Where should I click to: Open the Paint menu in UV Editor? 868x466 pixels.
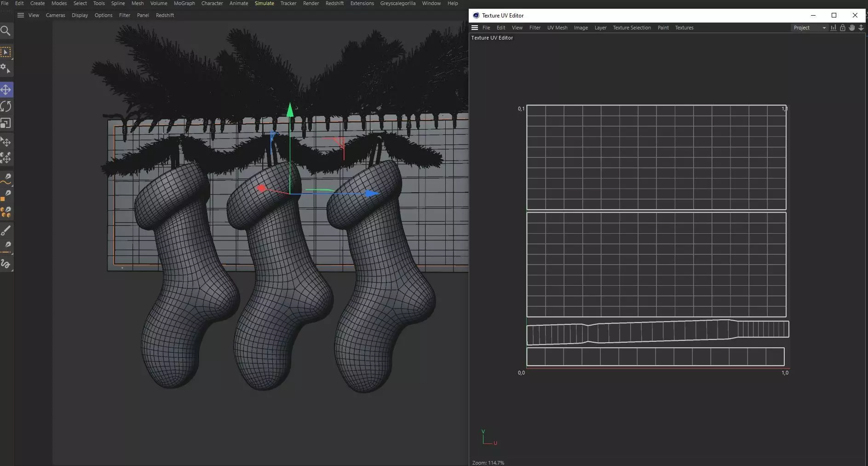[663, 28]
